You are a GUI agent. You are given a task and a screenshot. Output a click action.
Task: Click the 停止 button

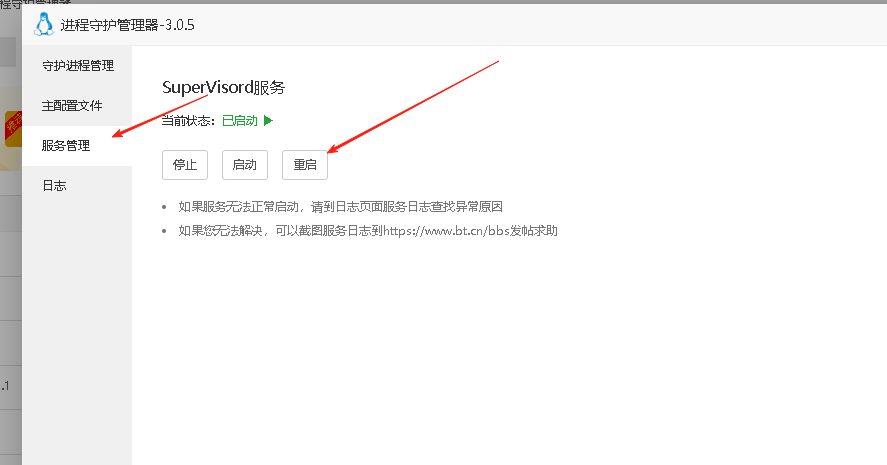(x=185, y=165)
